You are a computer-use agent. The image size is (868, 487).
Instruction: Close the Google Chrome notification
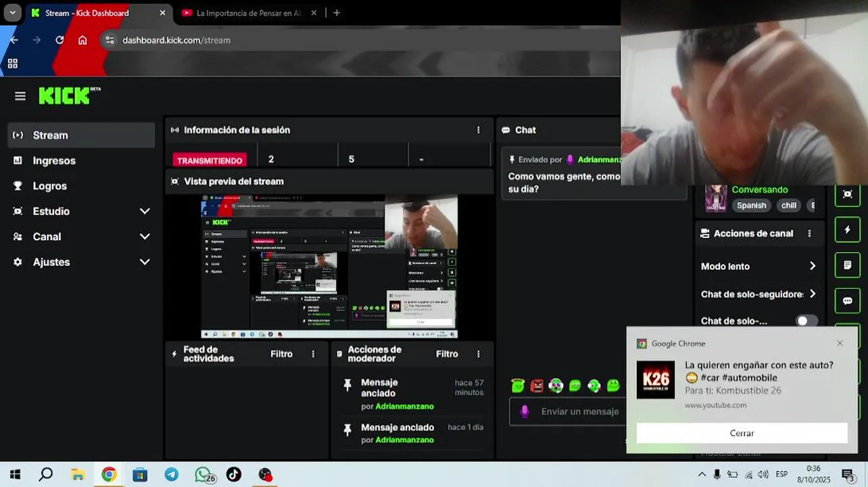[840, 344]
